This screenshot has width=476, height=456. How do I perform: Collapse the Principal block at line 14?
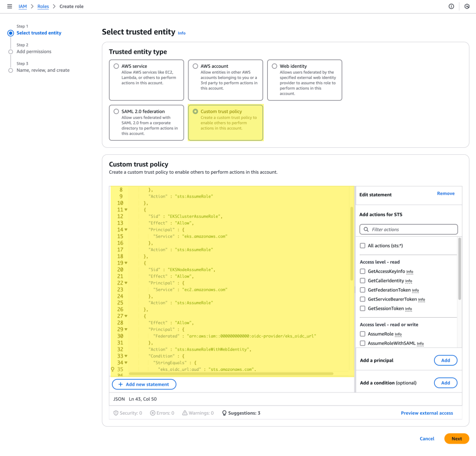(126, 230)
